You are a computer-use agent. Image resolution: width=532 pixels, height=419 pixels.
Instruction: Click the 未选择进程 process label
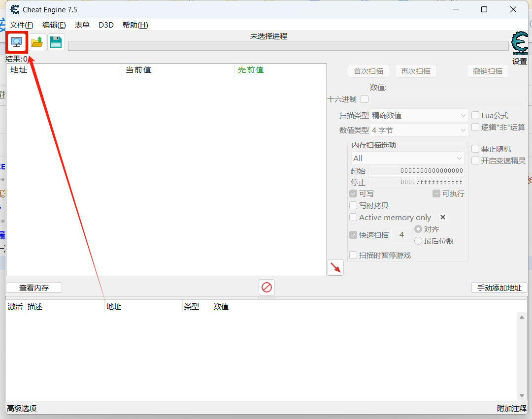tap(269, 36)
